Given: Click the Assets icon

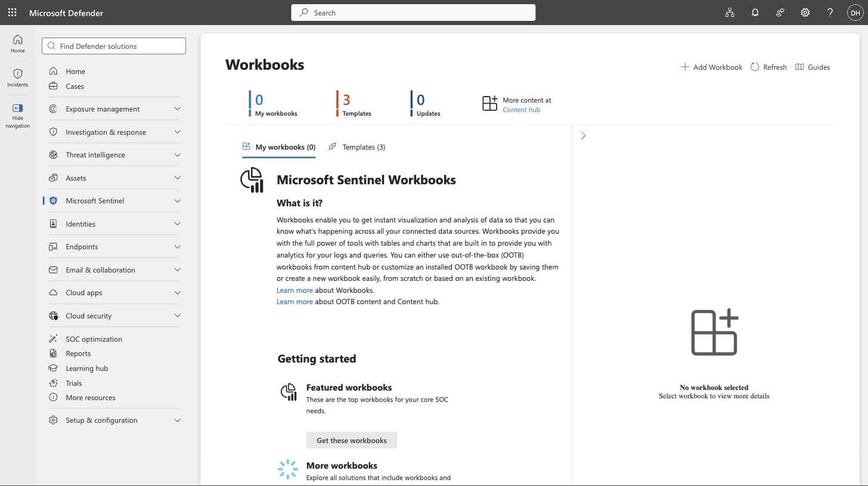Looking at the screenshot, I should coord(53,178).
